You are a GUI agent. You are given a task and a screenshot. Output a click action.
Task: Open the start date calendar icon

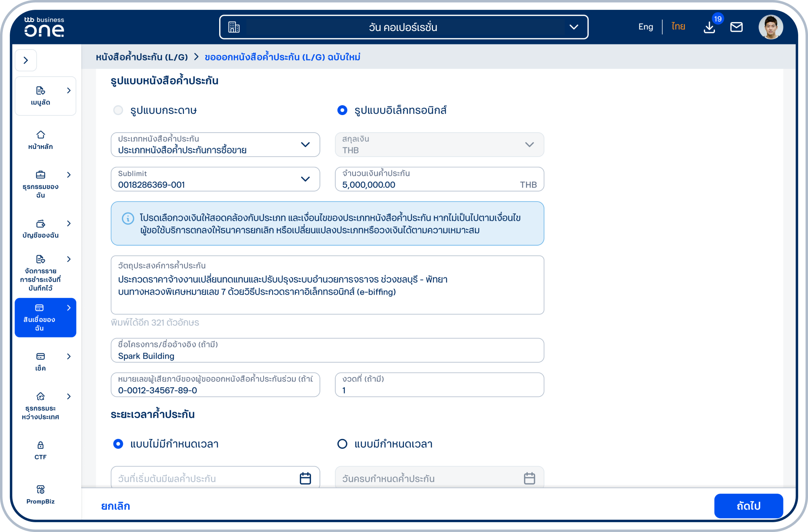pos(305,478)
